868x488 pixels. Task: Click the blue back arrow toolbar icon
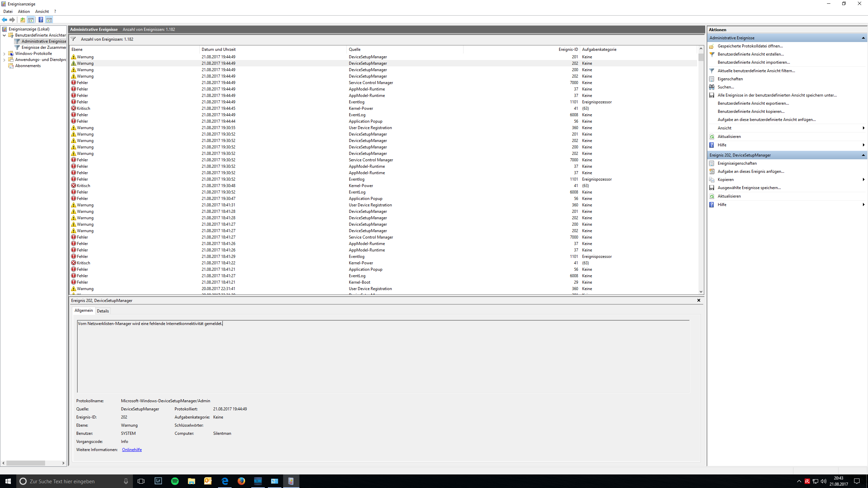(x=4, y=20)
